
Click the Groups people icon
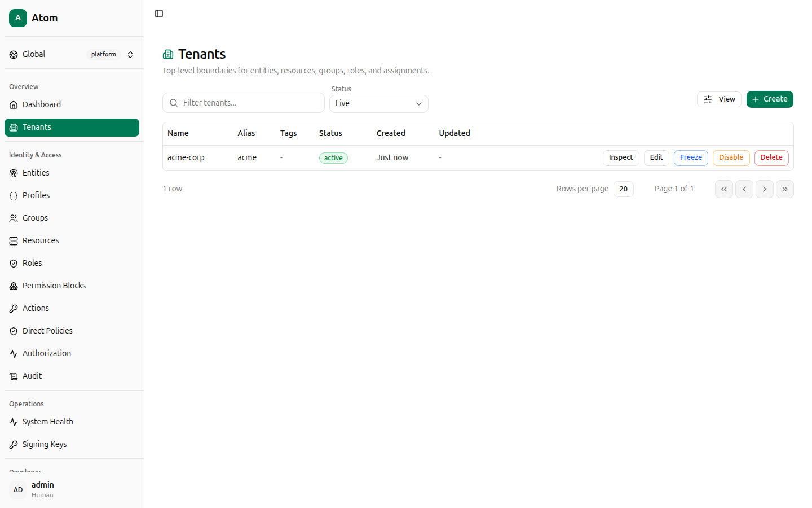pyautogui.click(x=14, y=218)
